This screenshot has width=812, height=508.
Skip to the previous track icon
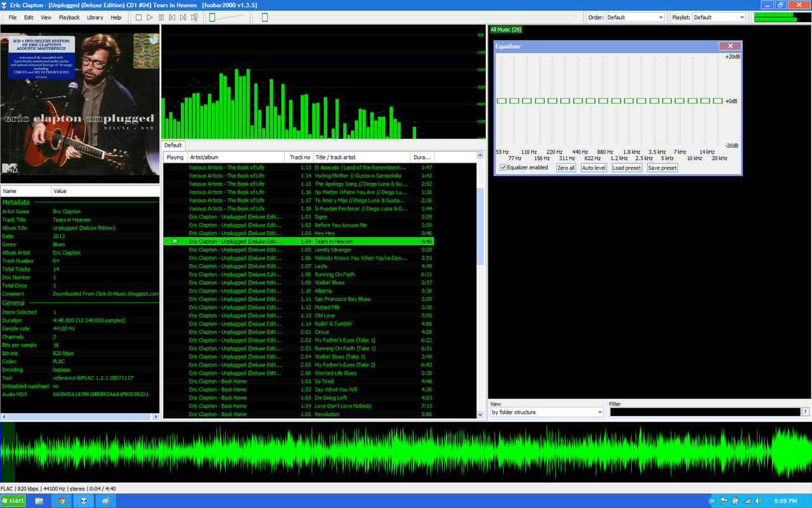(172, 17)
